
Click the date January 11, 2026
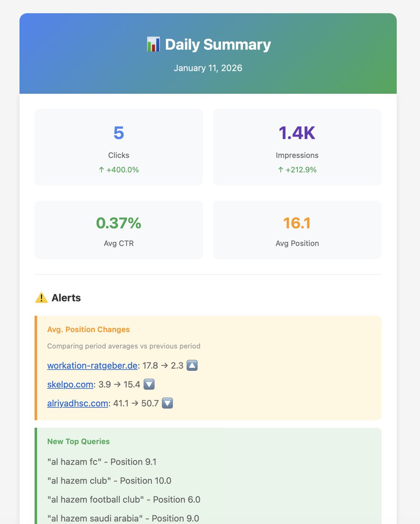pos(208,68)
